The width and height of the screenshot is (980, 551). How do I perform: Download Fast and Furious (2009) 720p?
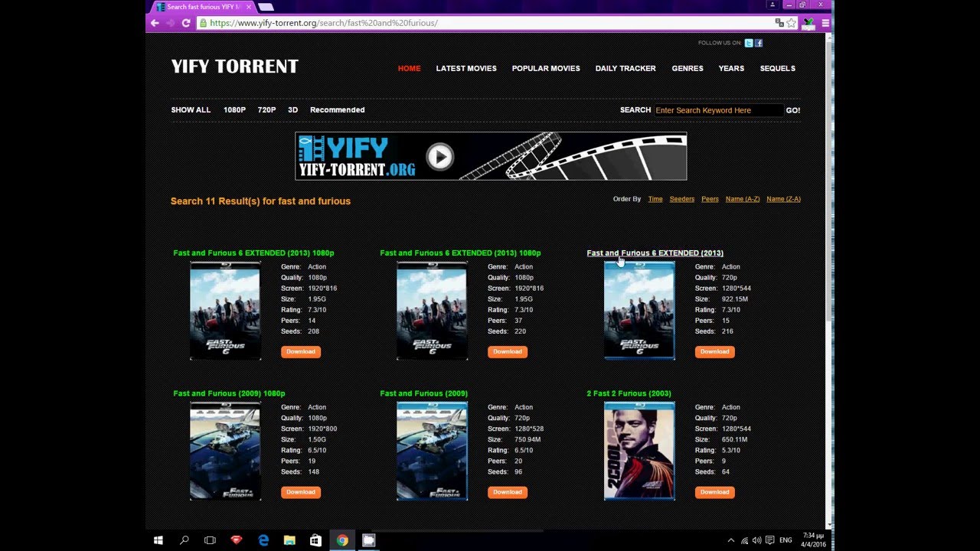point(508,492)
